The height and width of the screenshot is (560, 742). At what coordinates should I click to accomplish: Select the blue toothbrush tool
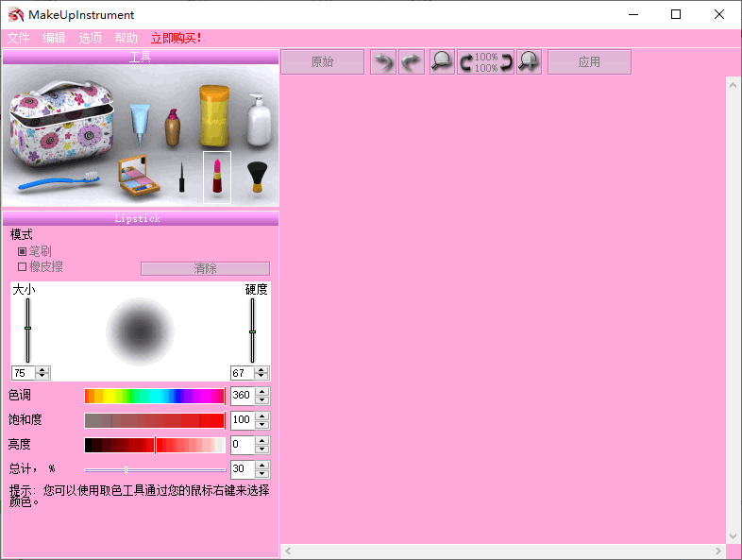pyautogui.click(x=59, y=180)
